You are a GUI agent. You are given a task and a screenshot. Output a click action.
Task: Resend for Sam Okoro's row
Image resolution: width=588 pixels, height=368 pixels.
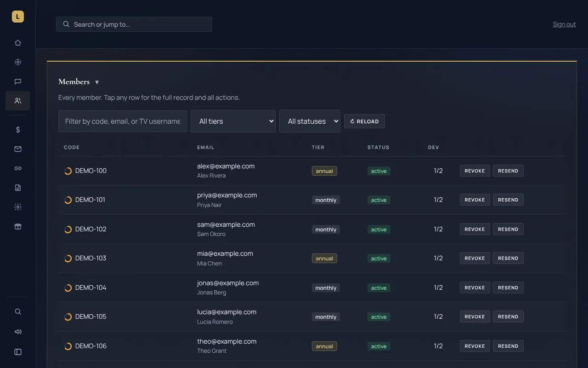pos(508,229)
